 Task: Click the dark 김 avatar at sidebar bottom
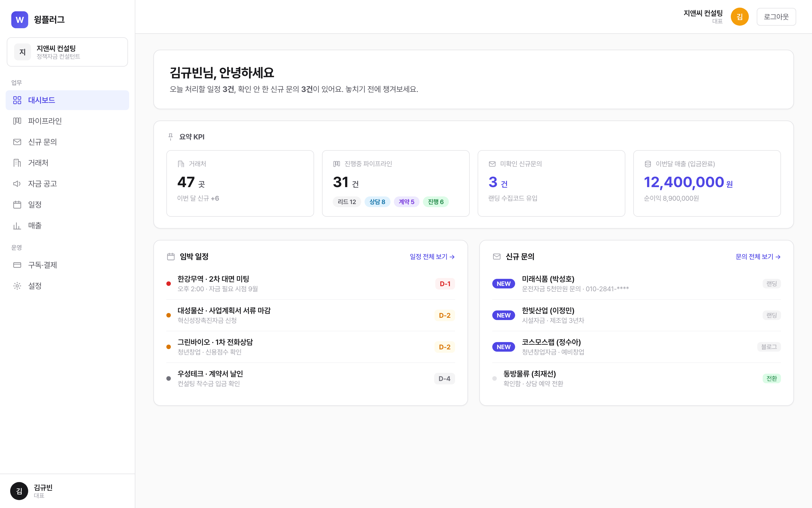(19, 491)
